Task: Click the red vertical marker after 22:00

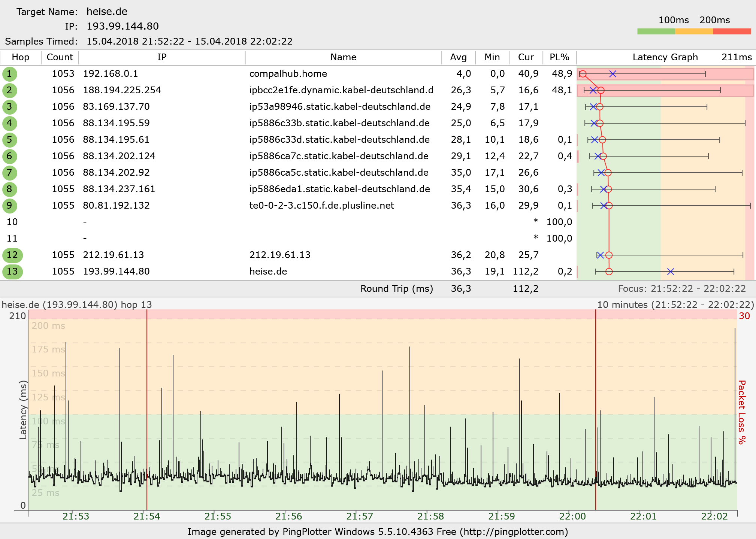Action: 596,410
